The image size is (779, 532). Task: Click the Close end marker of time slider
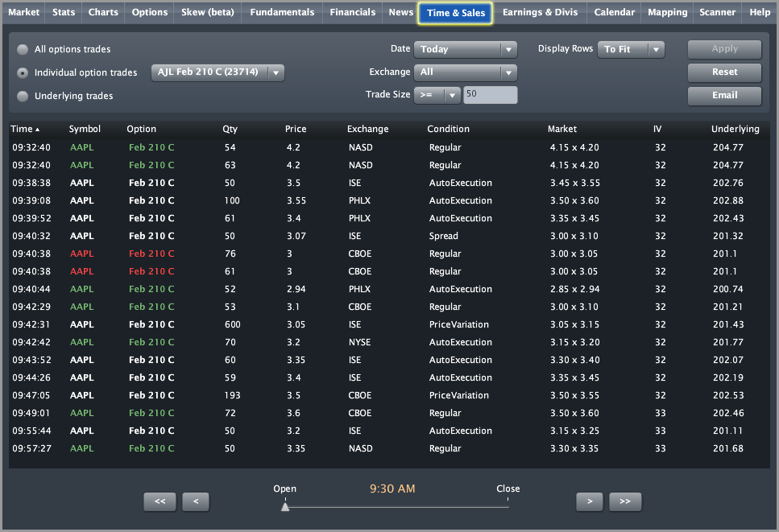(x=508, y=500)
